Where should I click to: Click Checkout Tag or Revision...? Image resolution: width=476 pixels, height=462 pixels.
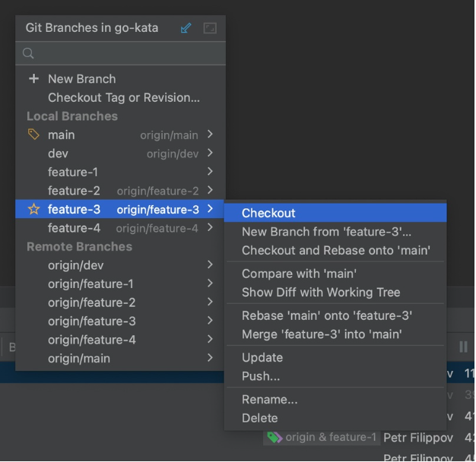pos(123,97)
